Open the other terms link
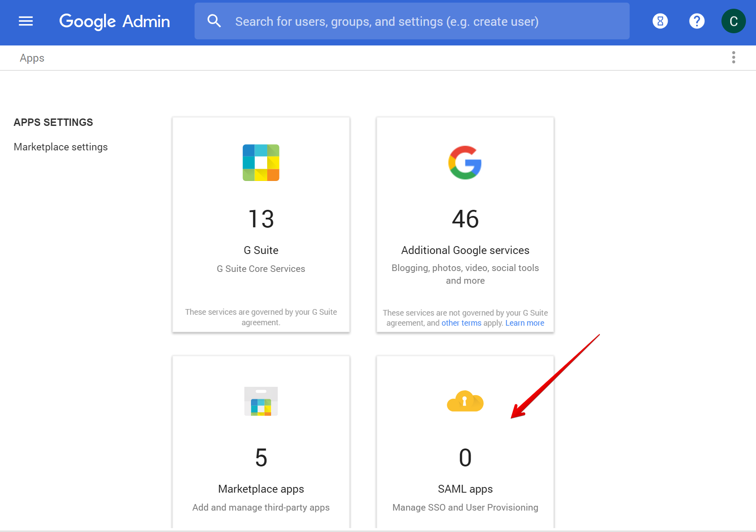The image size is (756, 532). (461, 323)
